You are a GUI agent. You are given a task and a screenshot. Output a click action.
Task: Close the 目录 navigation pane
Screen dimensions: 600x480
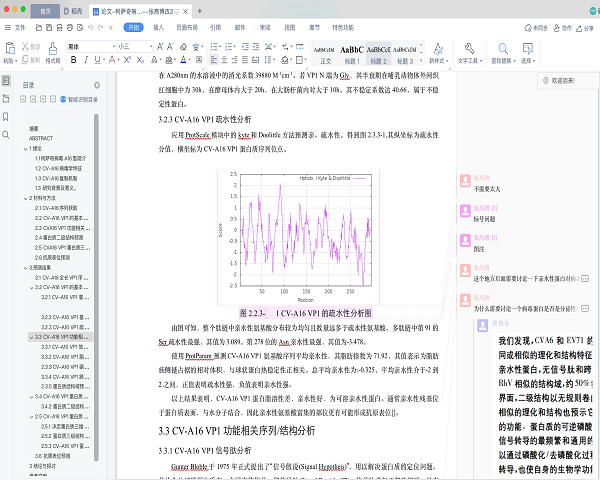point(96,85)
